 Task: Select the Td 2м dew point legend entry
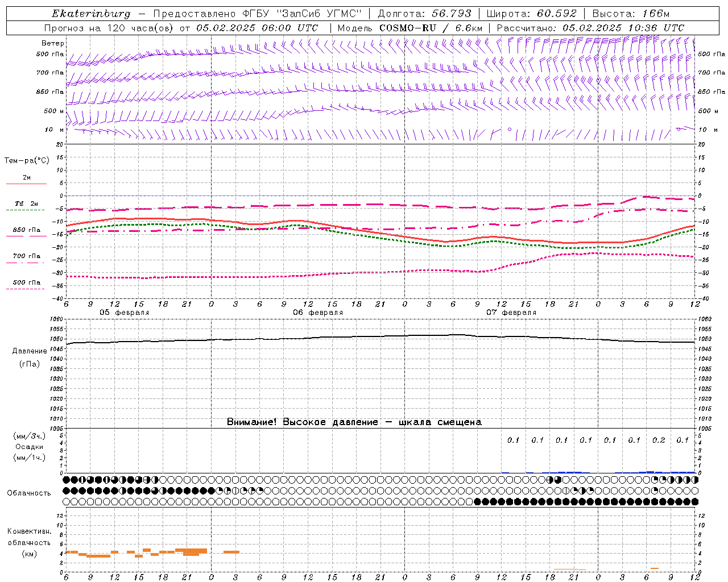point(27,203)
